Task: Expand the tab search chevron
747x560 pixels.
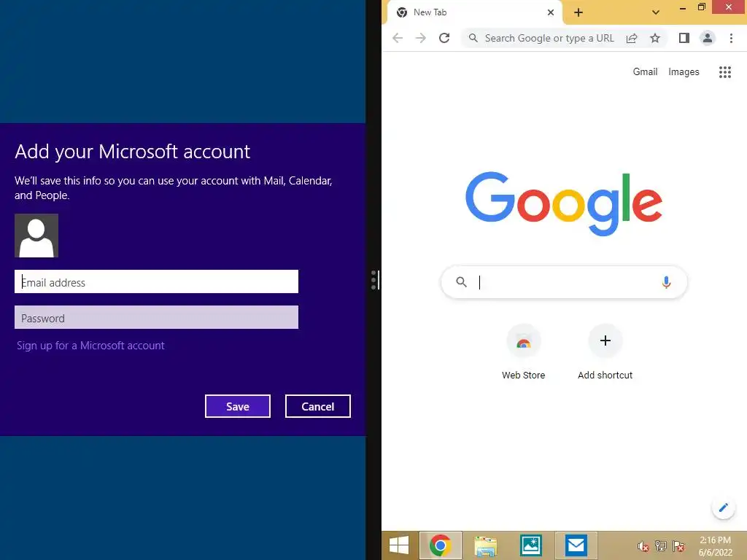Action: point(656,12)
